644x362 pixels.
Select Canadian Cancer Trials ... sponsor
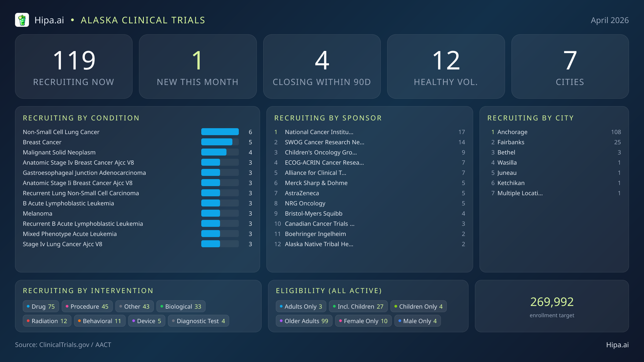click(369, 224)
